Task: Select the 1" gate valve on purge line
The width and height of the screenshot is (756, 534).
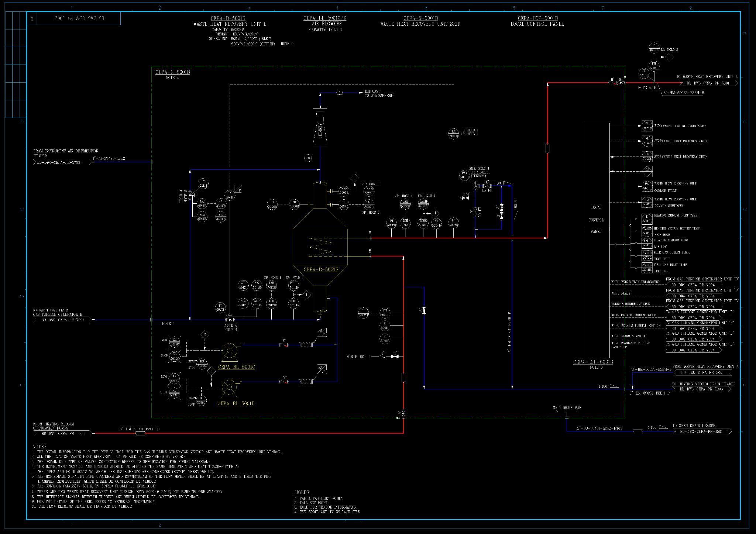Action: tap(395, 357)
